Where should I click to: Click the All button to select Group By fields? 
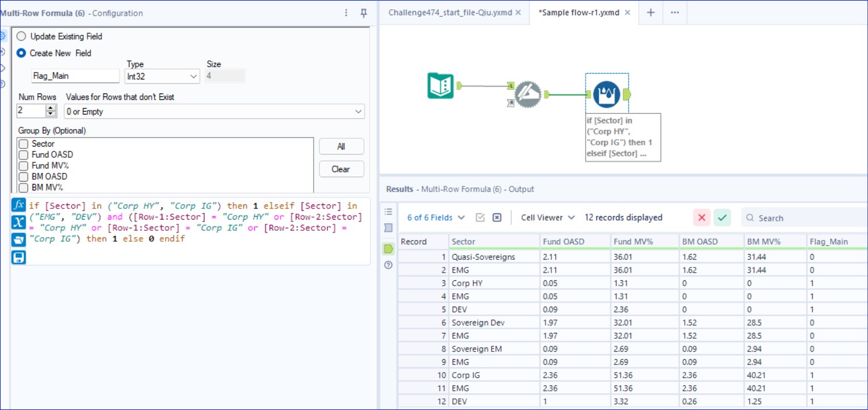pos(341,146)
